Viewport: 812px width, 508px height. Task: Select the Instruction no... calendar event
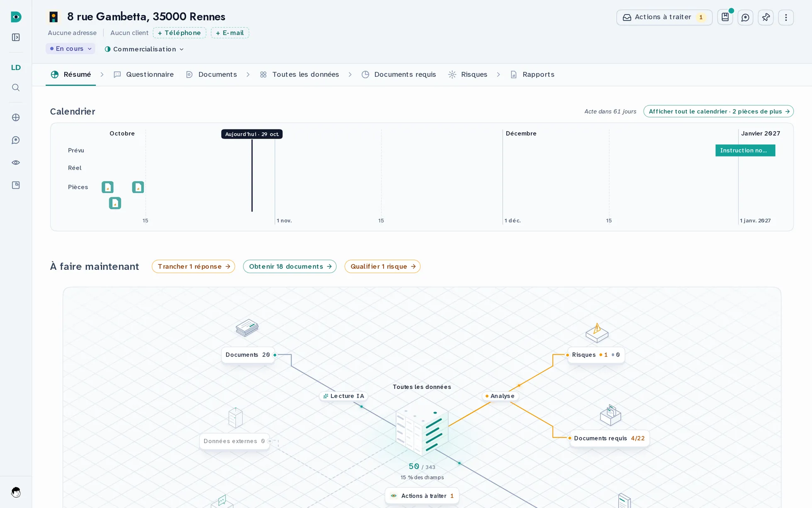coord(745,150)
